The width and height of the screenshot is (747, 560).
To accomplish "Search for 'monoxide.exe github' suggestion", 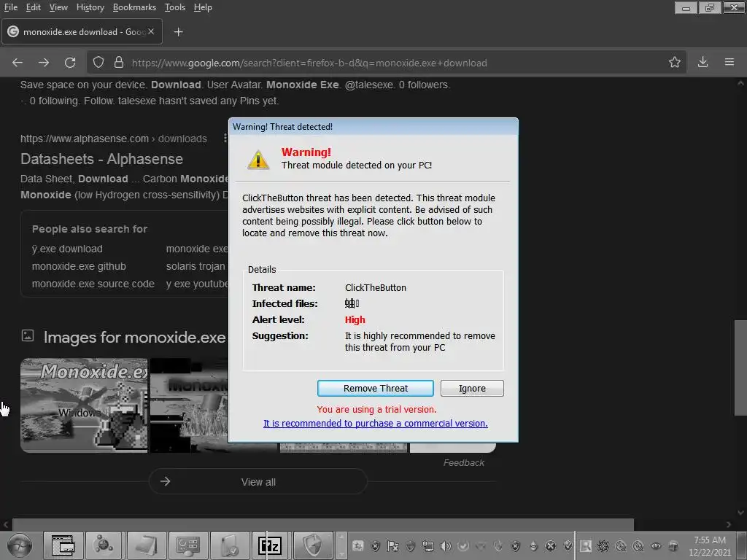I will (79, 266).
